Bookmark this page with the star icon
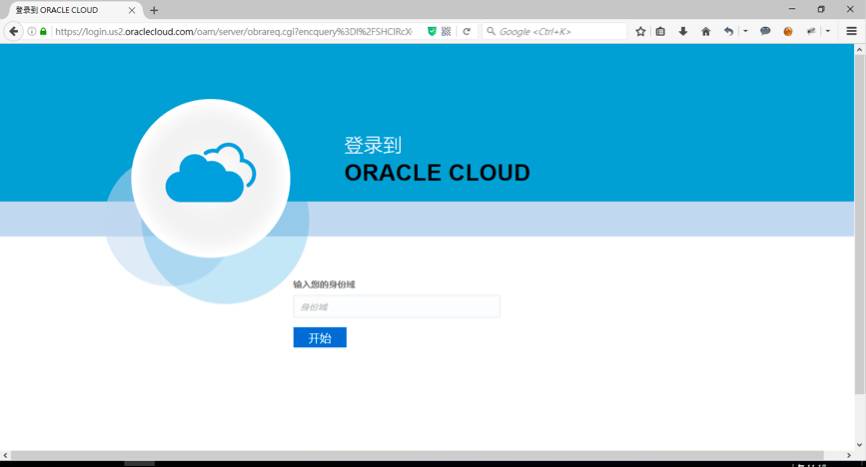This screenshot has width=866, height=467. 640,31
